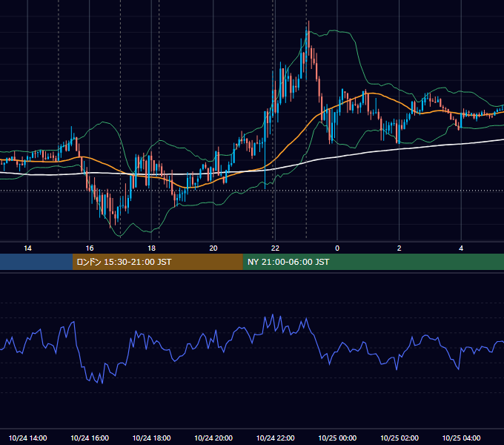This screenshot has height=445, width=504.
Task: Click the 10/25 00:00 date label
Action: pyautogui.click(x=337, y=438)
